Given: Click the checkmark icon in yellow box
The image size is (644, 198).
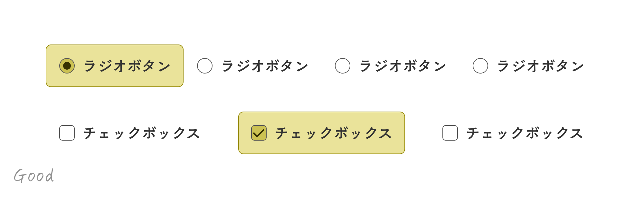Looking at the screenshot, I should click(259, 133).
